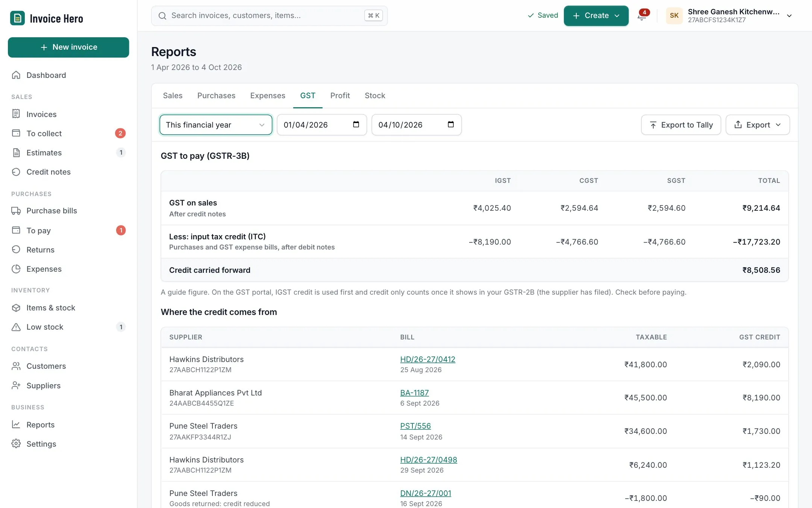The image size is (812, 508).
Task: Open Returns in sidebar
Action: 68,249
